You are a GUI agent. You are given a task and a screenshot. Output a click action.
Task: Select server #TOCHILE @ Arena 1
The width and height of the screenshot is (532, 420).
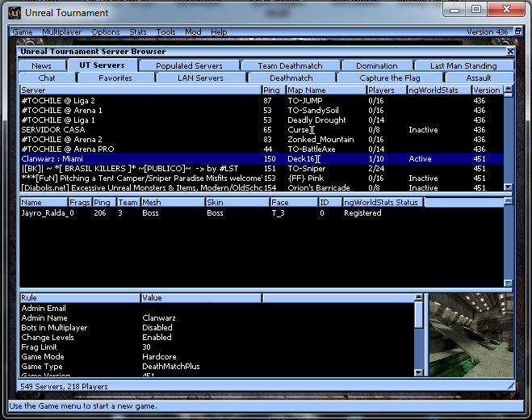pos(262,111)
